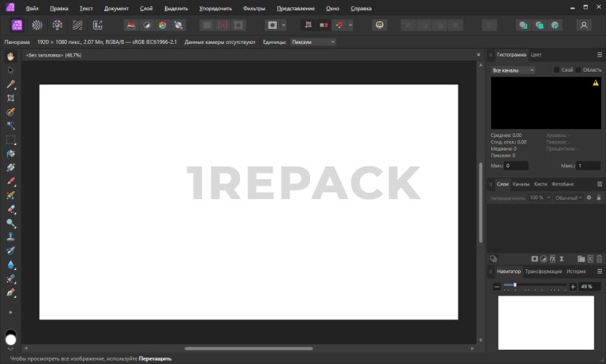Expand the Обычный blend mode dropdown
The width and height of the screenshot is (606, 364).
pyautogui.click(x=569, y=197)
